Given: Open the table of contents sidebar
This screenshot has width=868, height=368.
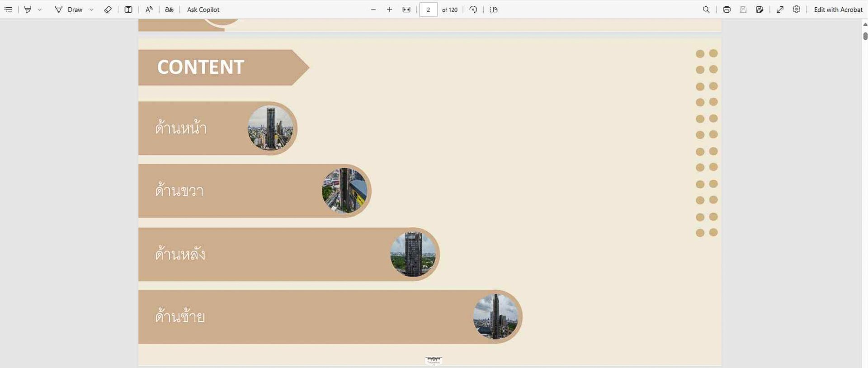Looking at the screenshot, I should pyautogui.click(x=8, y=10).
